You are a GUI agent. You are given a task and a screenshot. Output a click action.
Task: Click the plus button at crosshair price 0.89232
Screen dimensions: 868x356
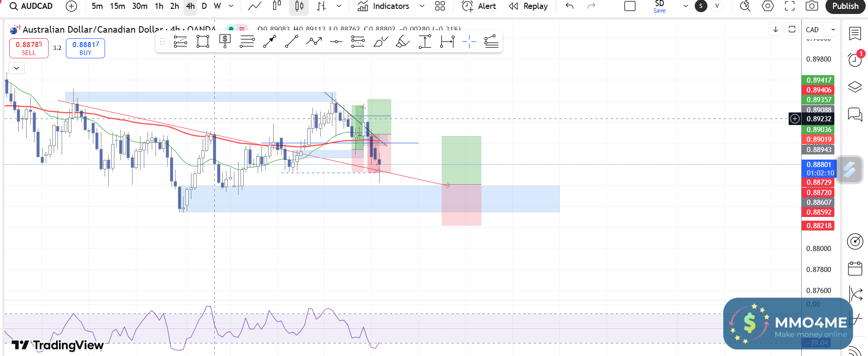pyautogui.click(x=795, y=119)
